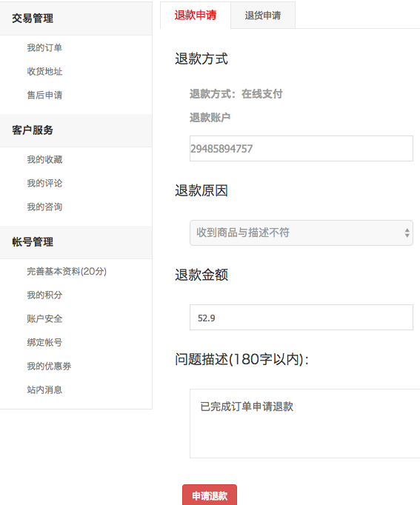Open 收货地址 in the sidebar
Image resolution: width=420 pixels, height=505 pixels.
[44, 72]
